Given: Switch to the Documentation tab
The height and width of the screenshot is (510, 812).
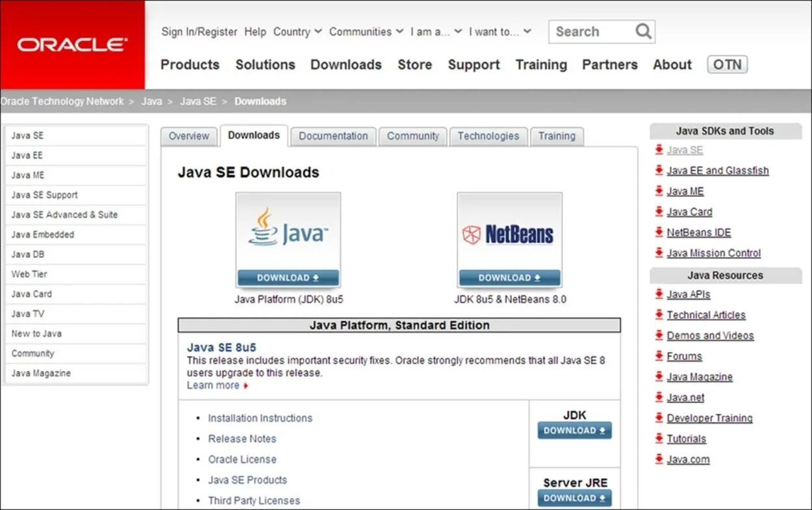Looking at the screenshot, I should (333, 136).
